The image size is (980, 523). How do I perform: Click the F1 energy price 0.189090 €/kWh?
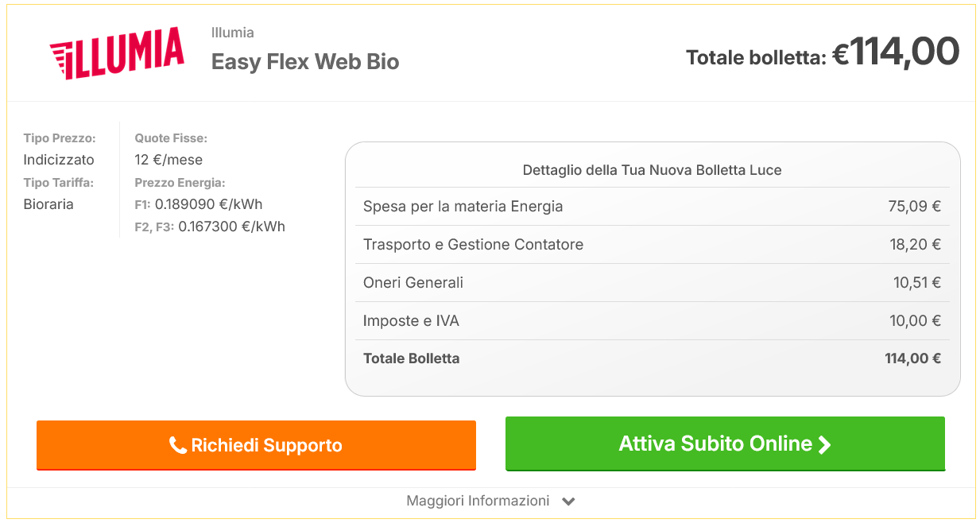click(208, 204)
